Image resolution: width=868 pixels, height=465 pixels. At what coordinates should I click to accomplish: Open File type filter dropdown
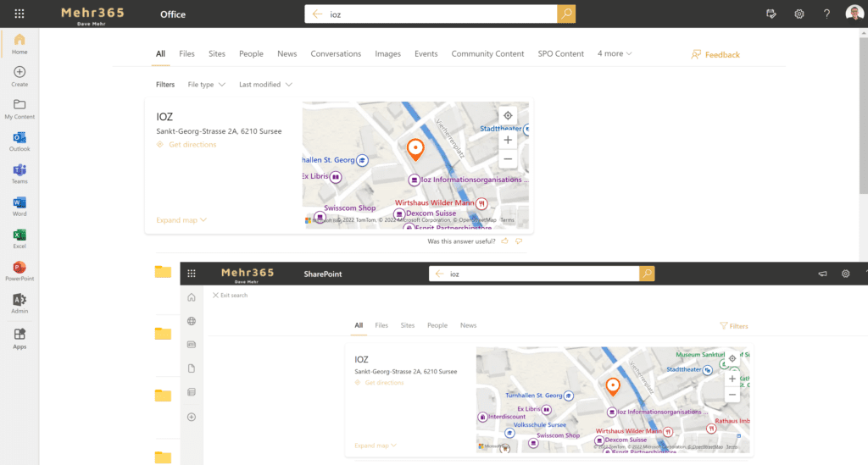(206, 85)
